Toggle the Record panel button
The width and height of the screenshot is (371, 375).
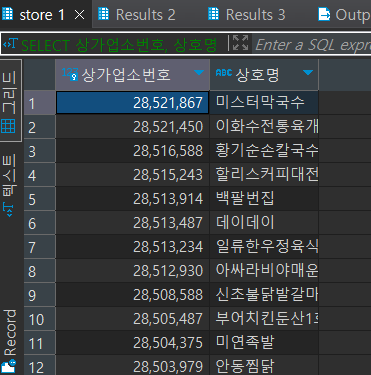(x=10, y=340)
